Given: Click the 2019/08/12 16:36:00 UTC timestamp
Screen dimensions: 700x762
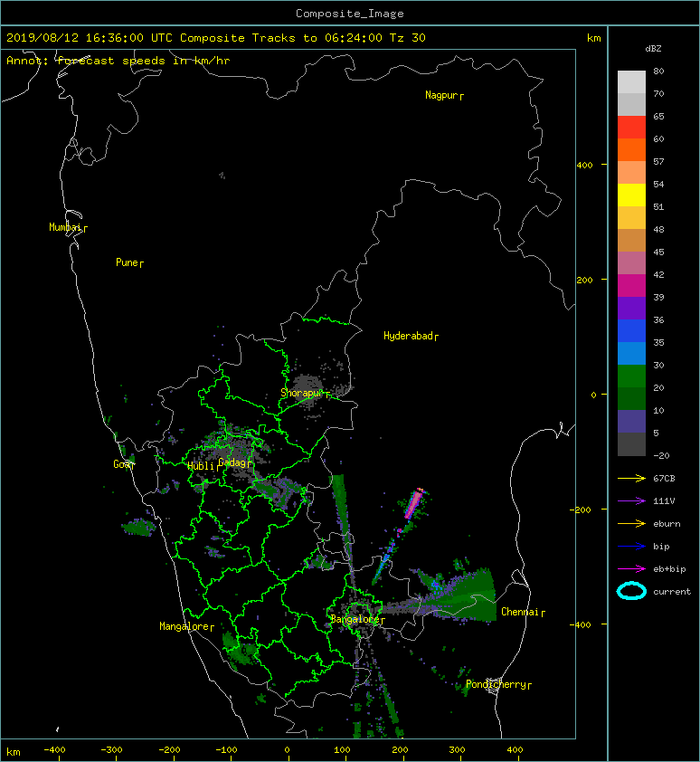Looking at the screenshot, I should click(x=89, y=38).
